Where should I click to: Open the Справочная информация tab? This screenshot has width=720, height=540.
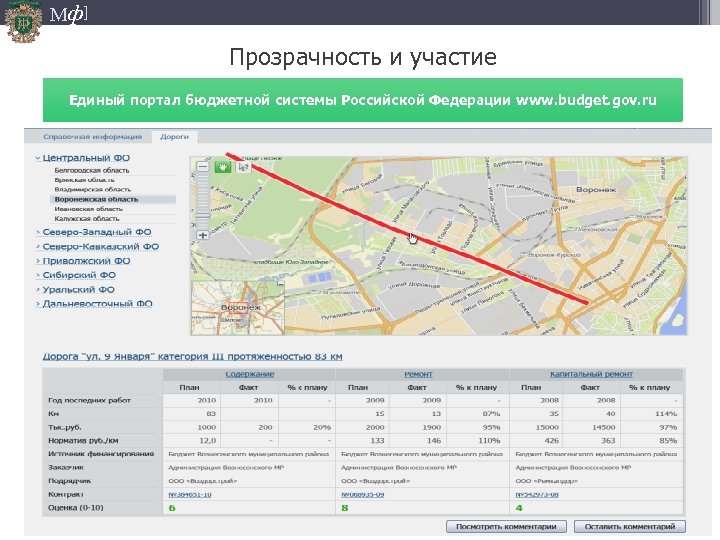point(92,136)
